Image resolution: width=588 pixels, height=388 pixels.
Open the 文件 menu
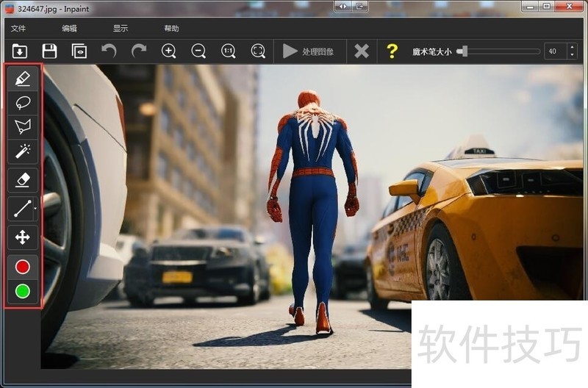point(18,29)
